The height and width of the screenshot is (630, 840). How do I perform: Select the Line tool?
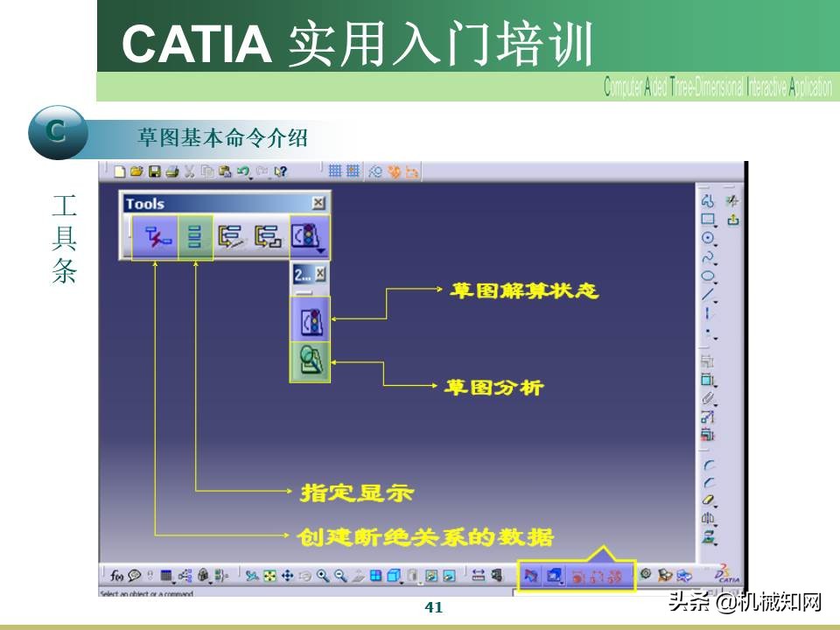pos(708,294)
